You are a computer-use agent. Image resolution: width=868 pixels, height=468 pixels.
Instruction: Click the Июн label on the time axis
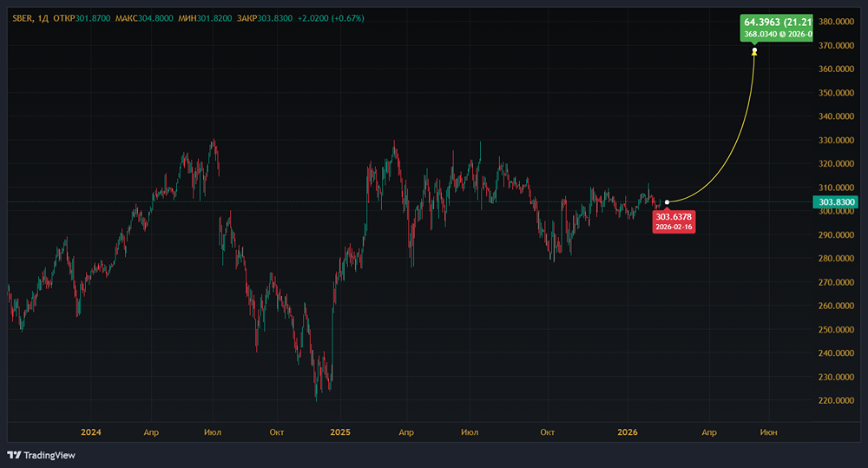(x=768, y=432)
